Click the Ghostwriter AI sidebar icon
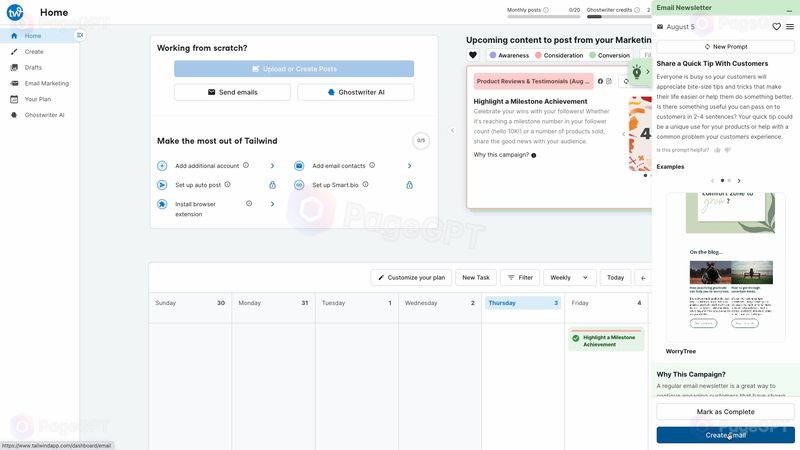Screen dimensions: 800x450 [x=14, y=115]
